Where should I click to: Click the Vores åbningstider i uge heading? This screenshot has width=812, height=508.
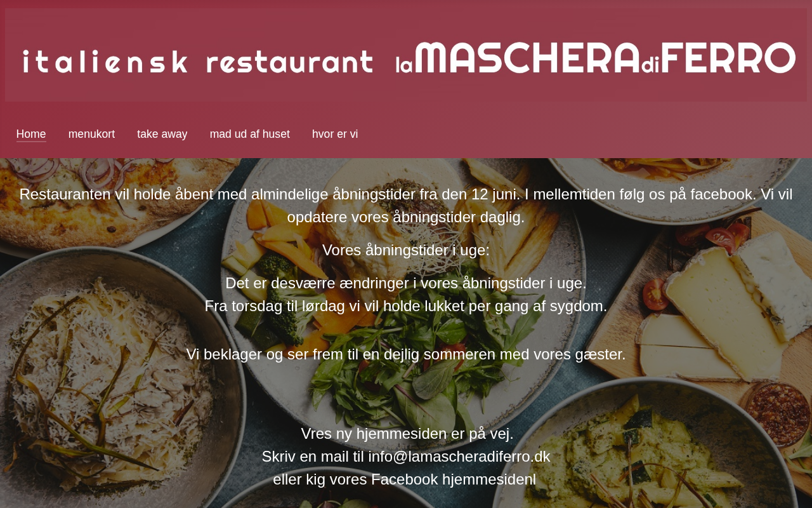click(406, 250)
